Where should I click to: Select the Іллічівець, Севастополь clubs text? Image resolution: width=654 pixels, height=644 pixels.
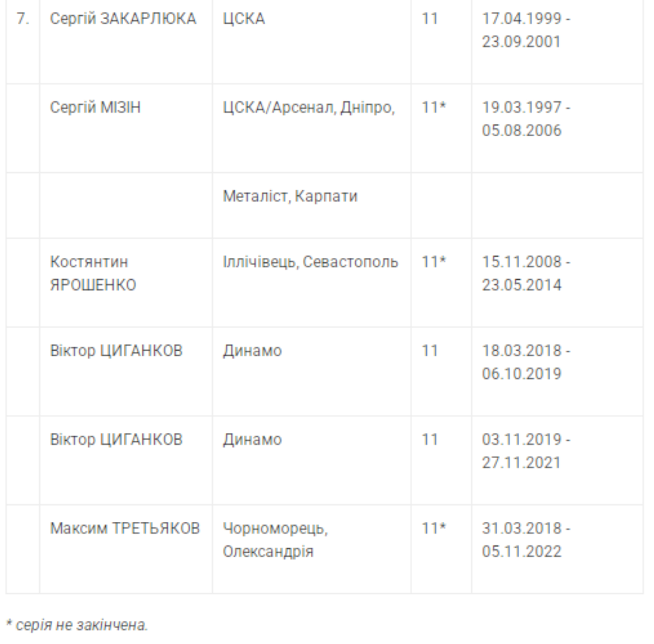pyautogui.click(x=310, y=262)
